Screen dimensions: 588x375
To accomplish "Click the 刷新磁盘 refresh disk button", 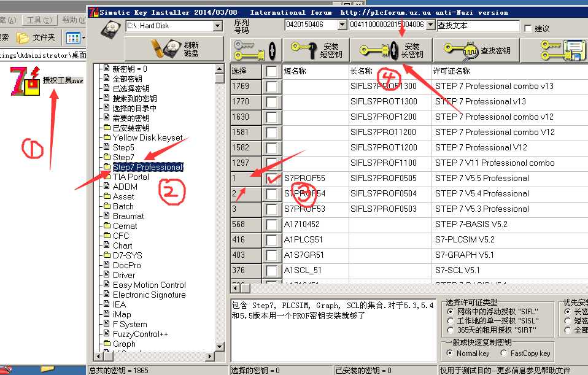I will click(x=174, y=49).
